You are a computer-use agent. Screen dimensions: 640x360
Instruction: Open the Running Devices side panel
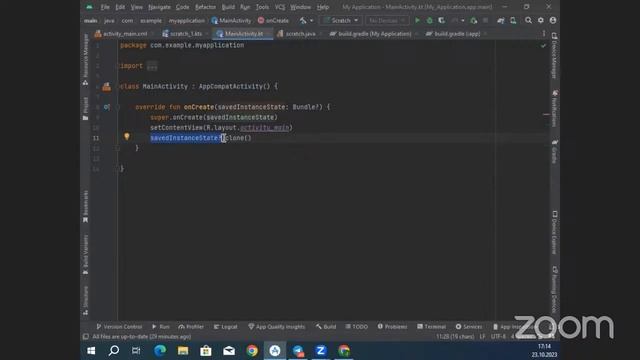point(554,290)
